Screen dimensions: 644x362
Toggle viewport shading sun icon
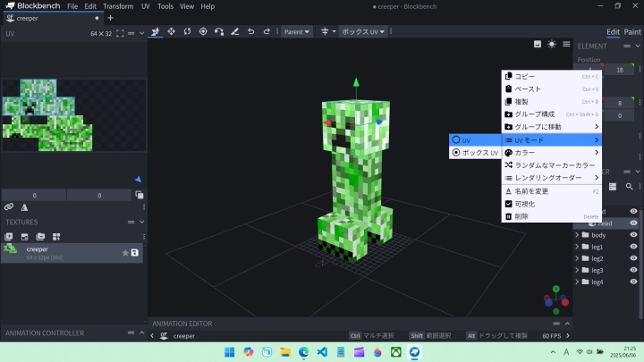point(552,44)
